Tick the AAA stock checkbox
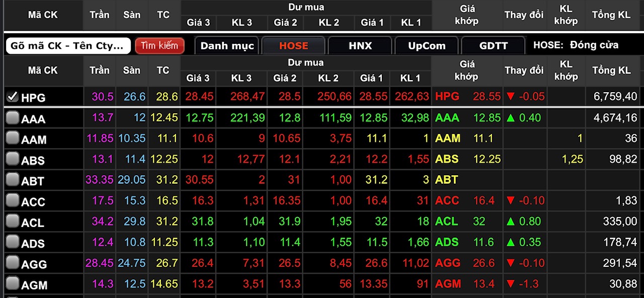 point(13,118)
